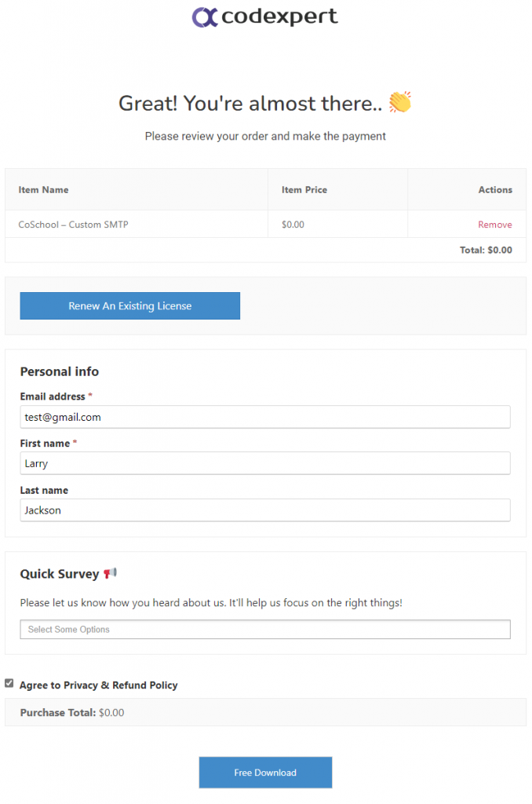Click the Item Name column header
532x804 pixels.
[44, 190]
